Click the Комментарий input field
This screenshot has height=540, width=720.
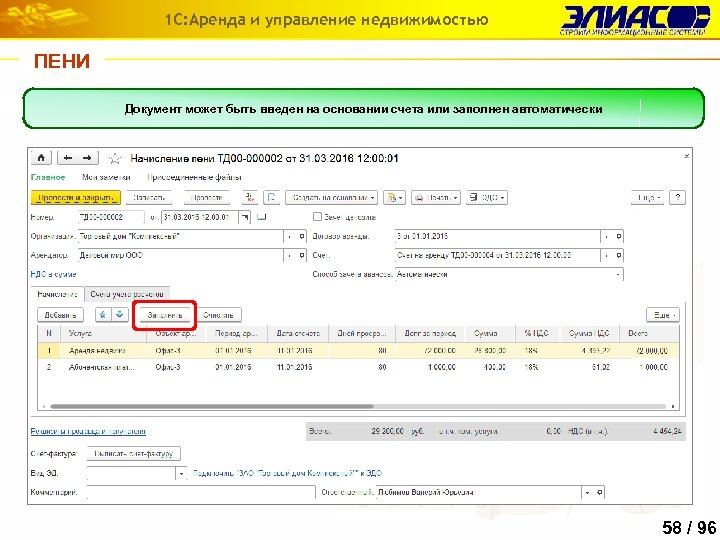pos(201,493)
